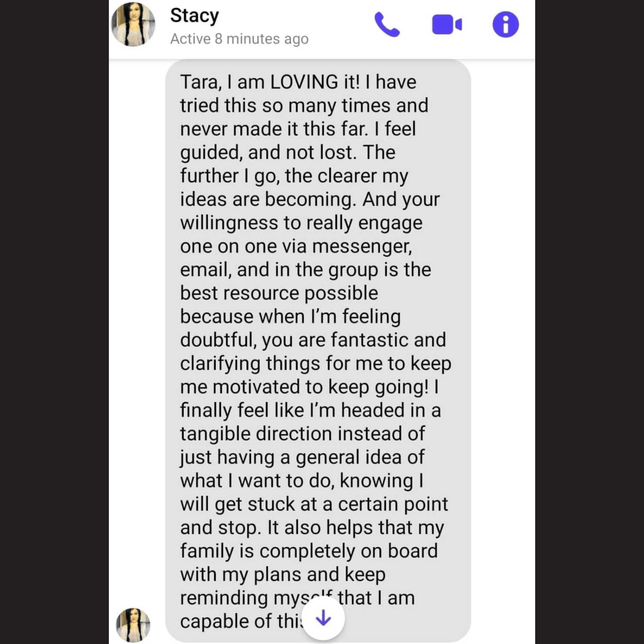Image resolution: width=644 pixels, height=644 pixels.
Task: Click the line 'tangible direction instead of'
Action: pos(302,434)
